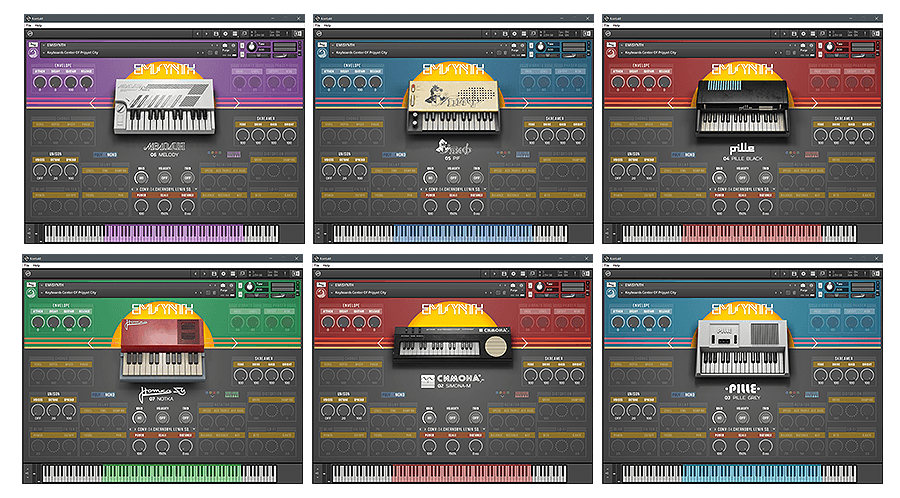The image size is (900, 498).
Task: Click Kontakt logo icon in Melody window toolbar
Action: [30, 34]
